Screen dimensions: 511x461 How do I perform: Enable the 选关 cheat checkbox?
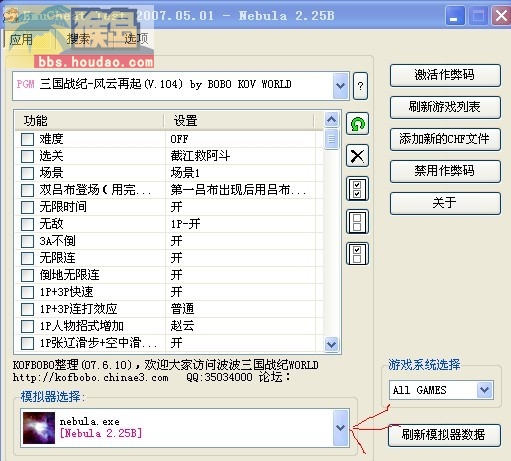(27, 156)
